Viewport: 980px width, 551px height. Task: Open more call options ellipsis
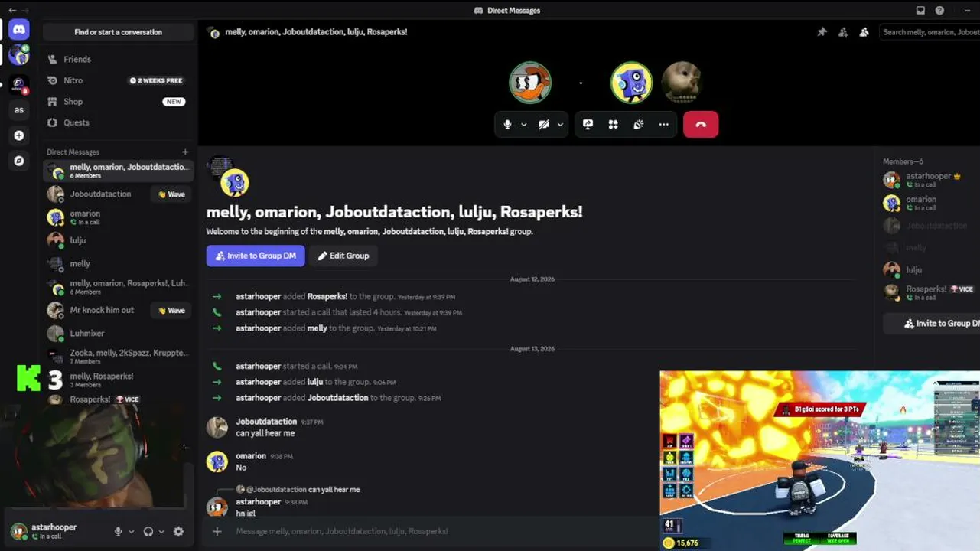click(663, 124)
